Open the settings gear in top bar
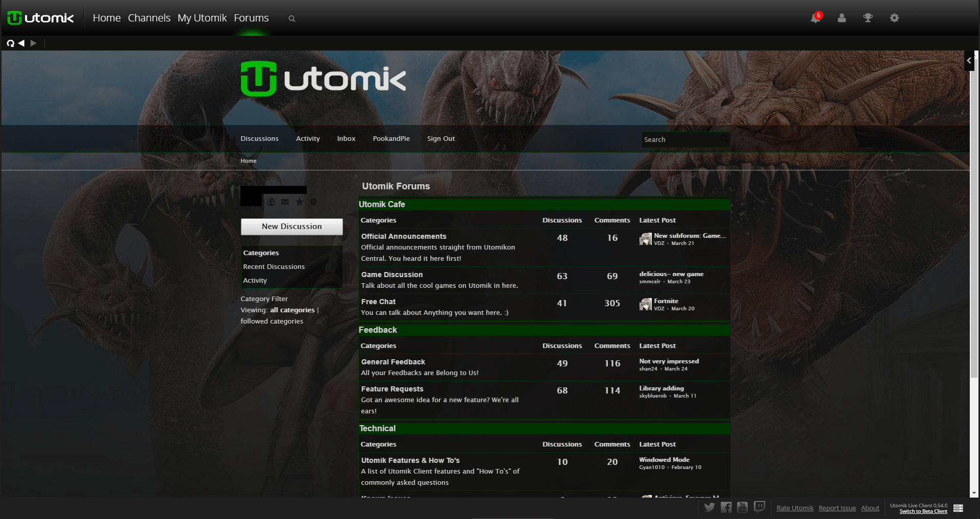 [x=894, y=18]
